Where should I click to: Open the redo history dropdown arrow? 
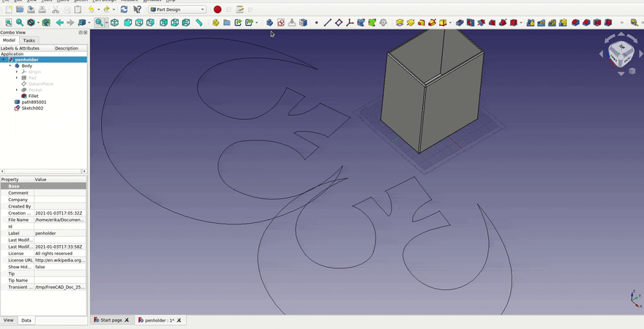[x=113, y=10]
